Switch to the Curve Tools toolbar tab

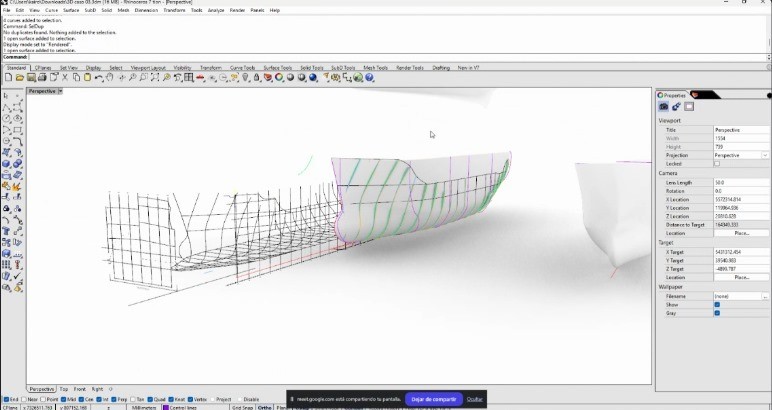click(x=242, y=68)
